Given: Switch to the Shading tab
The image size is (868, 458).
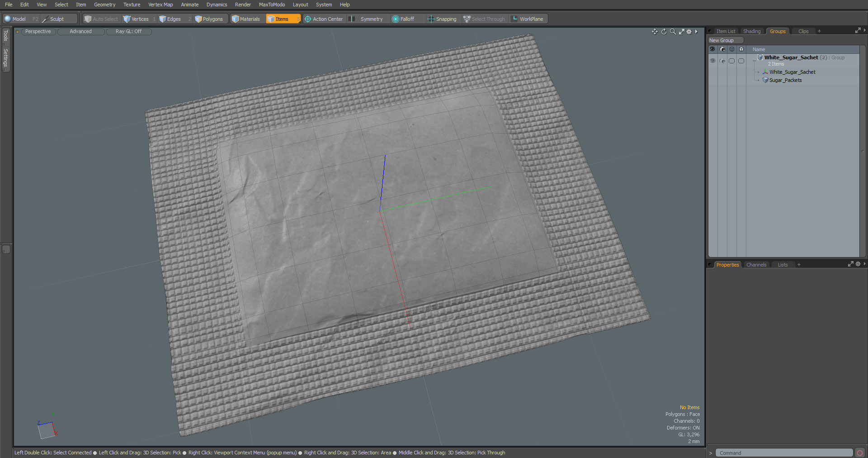Looking at the screenshot, I should click(x=752, y=31).
